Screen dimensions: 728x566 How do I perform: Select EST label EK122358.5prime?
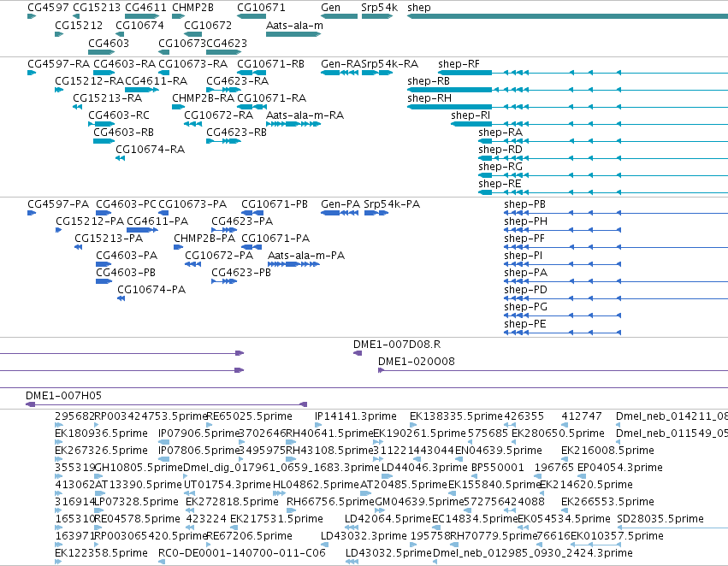[101, 553]
